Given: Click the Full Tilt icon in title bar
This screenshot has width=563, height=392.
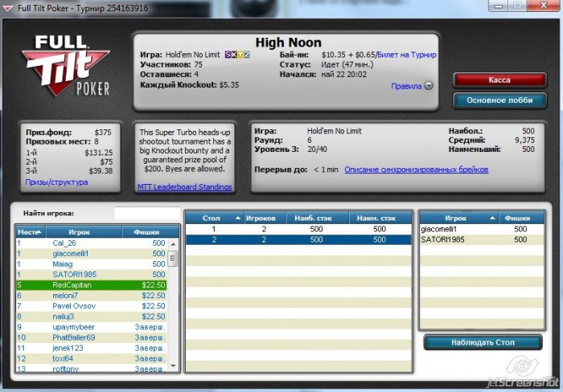Looking at the screenshot, I should pyautogui.click(x=9, y=7).
